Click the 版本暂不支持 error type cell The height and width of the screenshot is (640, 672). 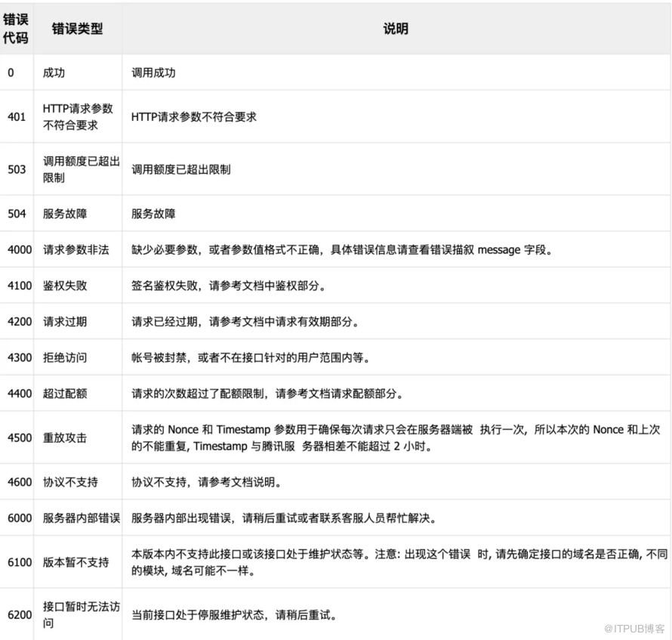point(76,562)
